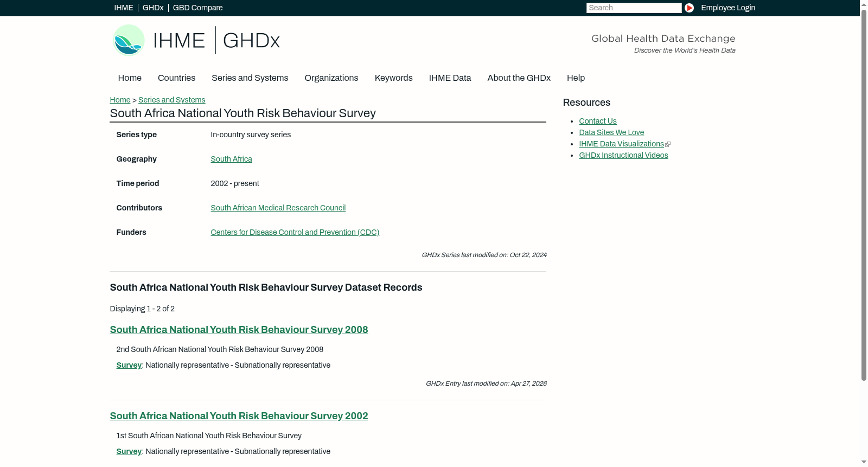868x467 pixels.
Task: Click the page title 'South Africa National Youth Risk Behaviour Survey'
Action: tap(242, 113)
